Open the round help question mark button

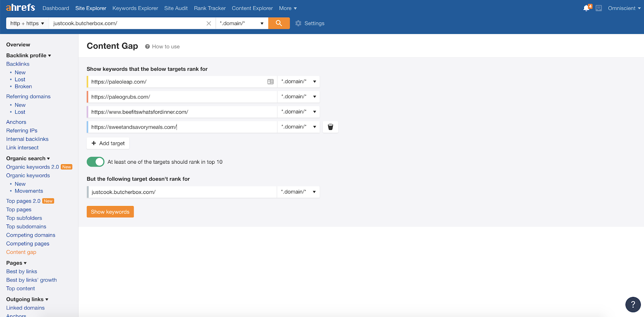tap(633, 305)
